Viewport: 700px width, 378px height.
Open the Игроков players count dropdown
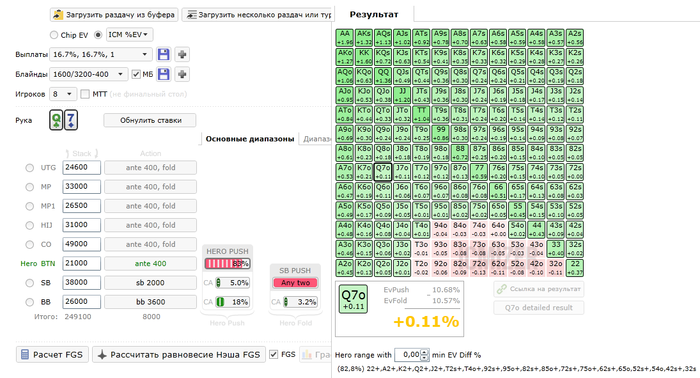click(63, 94)
